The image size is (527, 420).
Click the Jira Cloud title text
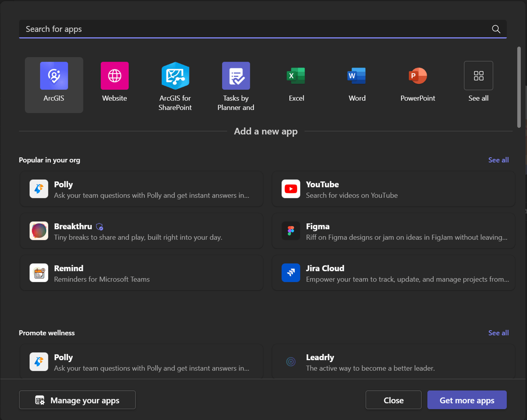[x=325, y=268]
